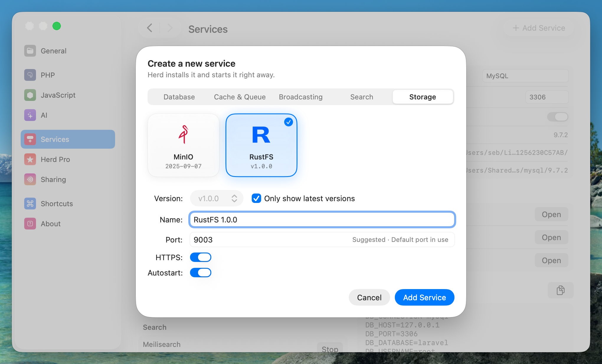Image resolution: width=602 pixels, height=364 pixels.
Task: Turn off the Autostart switch
Action: (200, 273)
